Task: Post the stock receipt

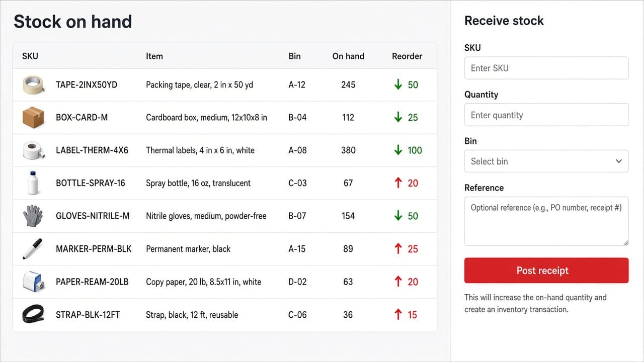Action: pos(546,270)
